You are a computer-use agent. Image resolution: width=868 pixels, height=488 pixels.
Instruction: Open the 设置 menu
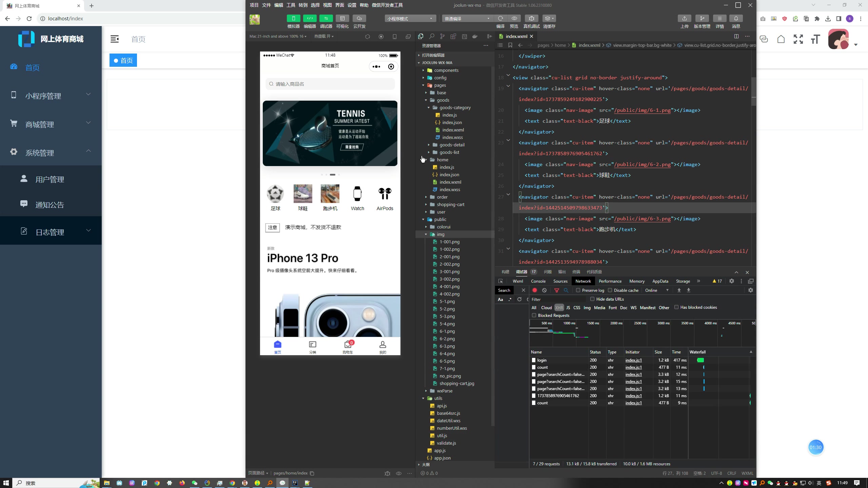[352, 5]
